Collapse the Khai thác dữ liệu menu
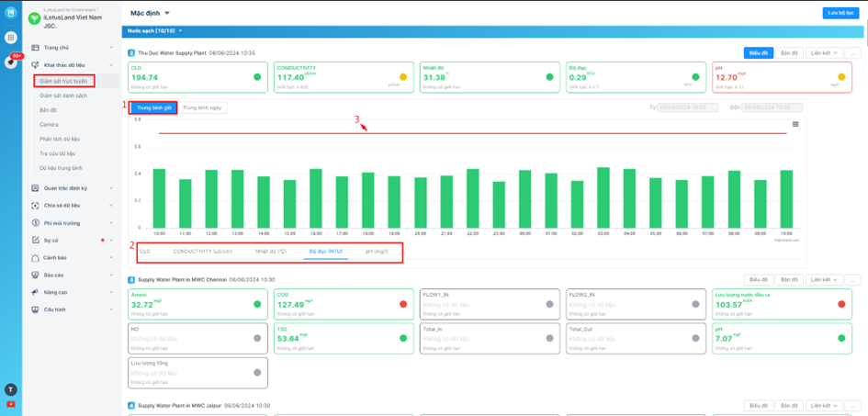Viewport: 868px width, 416px height. [111, 64]
